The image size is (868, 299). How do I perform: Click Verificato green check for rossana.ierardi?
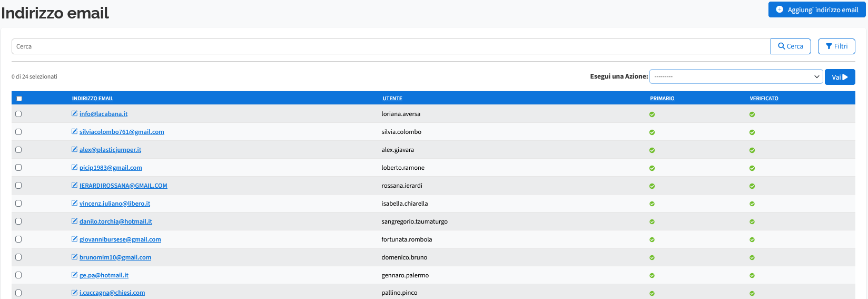[752, 186]
